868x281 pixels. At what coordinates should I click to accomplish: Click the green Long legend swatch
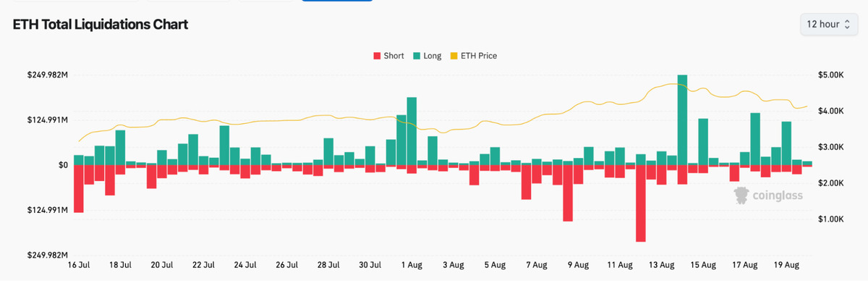pyautogui.click(x=417, y=56)
